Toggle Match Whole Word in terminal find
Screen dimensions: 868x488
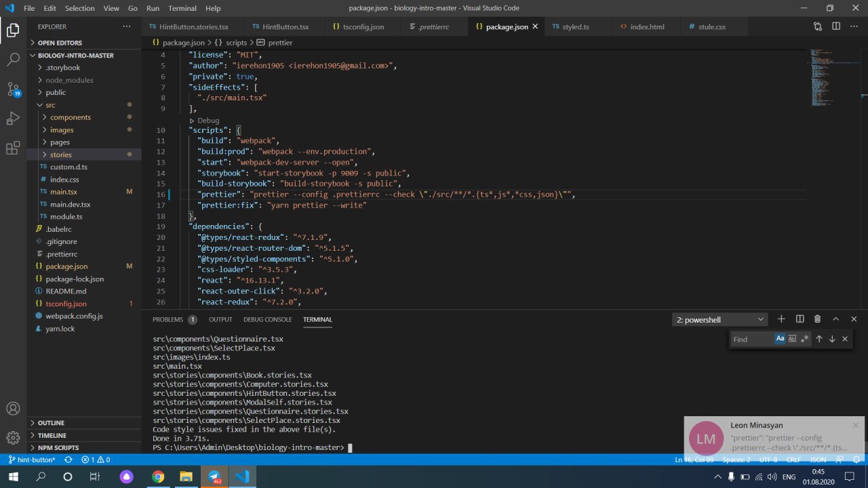point(792,339)
